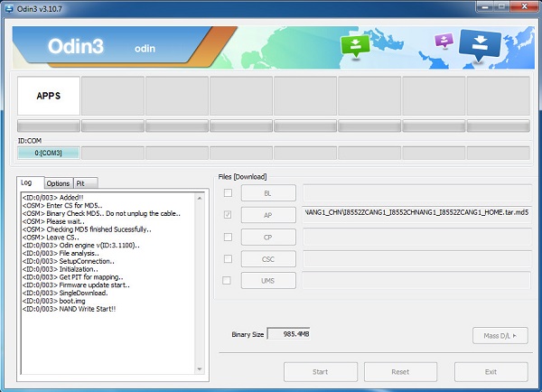The height and width of the screenshot is (392, 542).
Task: Click the purple download bubble icon in banner
Action: point(444,41)
